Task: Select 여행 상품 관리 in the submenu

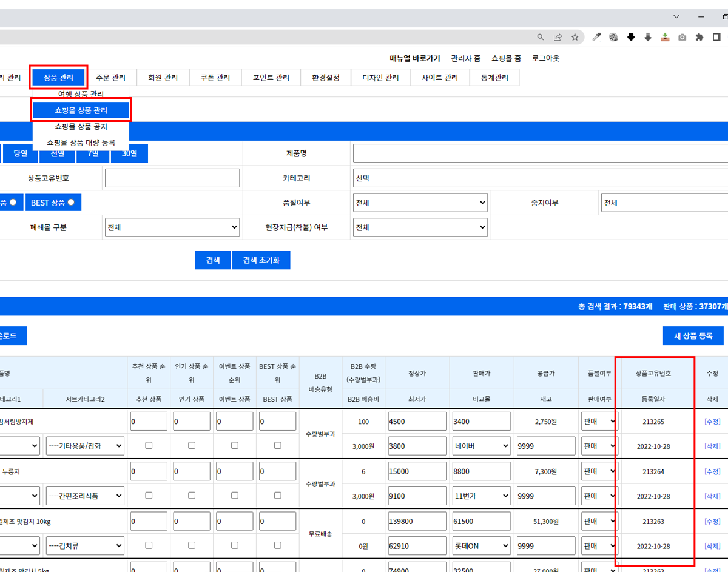Action: click(x=81, y=94)
